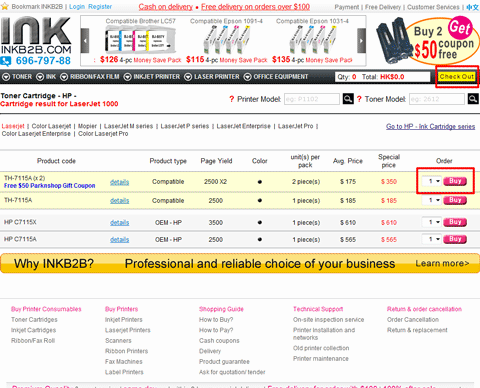480x388 pixels.
Task: View details for single TH-7115A
Action: 119,201
